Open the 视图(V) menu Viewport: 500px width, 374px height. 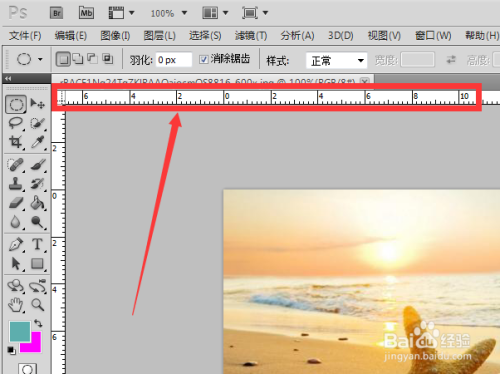point(384,35)
